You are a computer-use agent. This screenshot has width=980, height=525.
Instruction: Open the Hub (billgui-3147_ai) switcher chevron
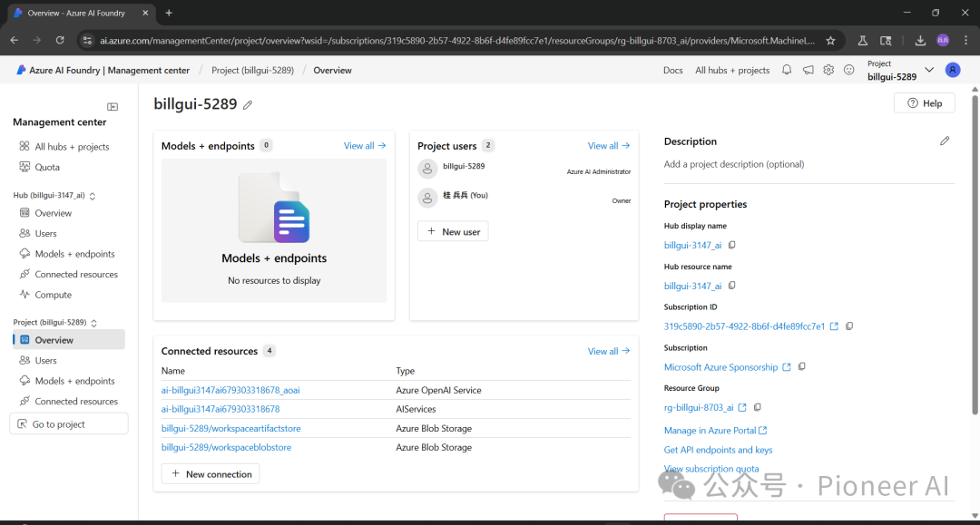(93, 195)
